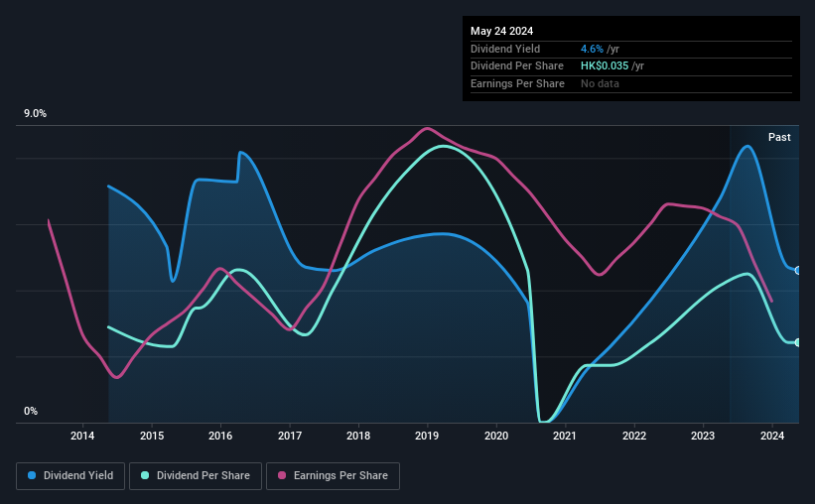Toggle the Dividend Per Share legend button

pos(196,476)
